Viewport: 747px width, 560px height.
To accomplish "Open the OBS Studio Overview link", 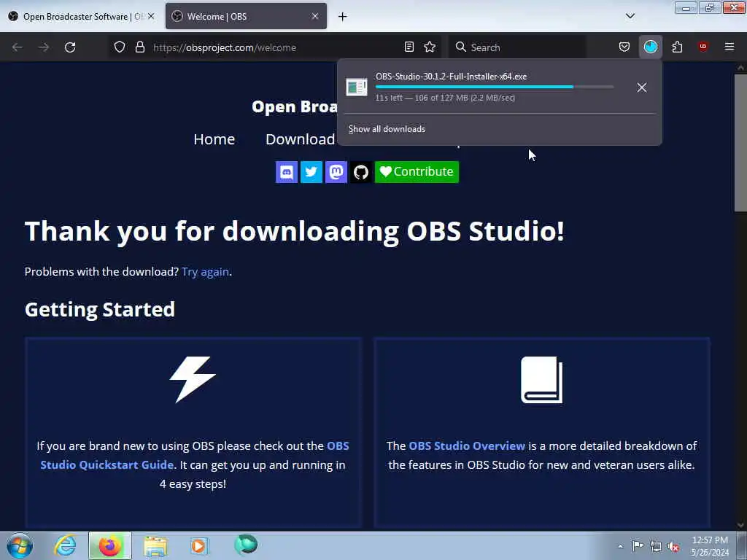I will pos(467,446).
